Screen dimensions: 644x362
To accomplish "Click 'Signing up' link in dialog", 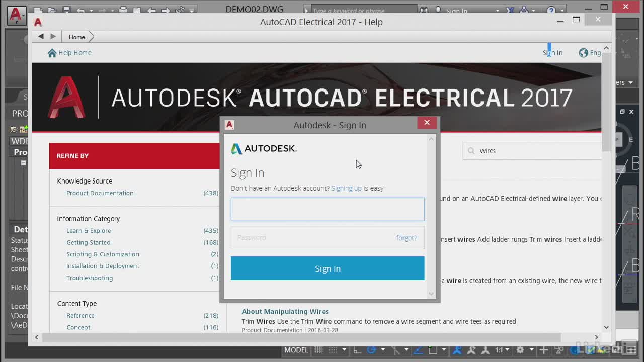I will click(x=346, y=188).
